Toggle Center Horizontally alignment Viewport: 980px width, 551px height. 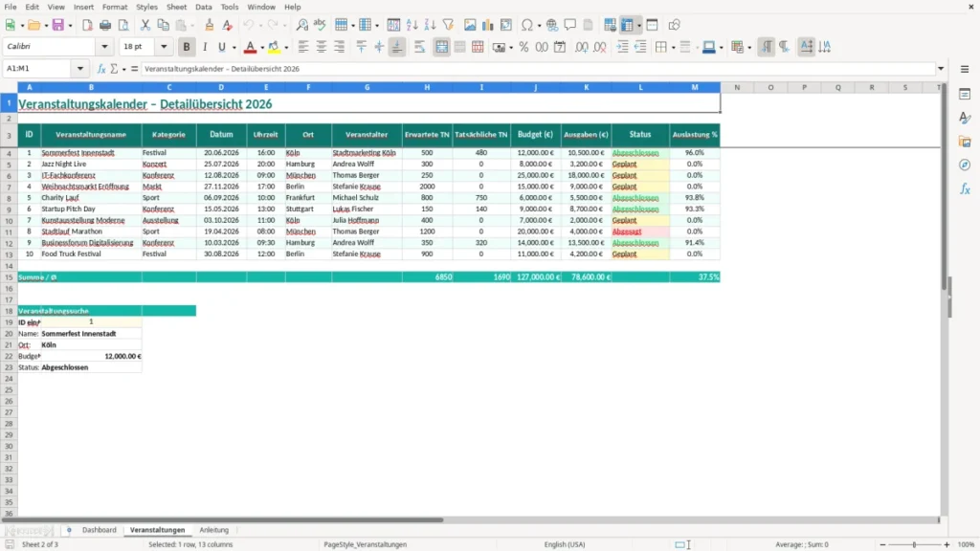(322, 47)
